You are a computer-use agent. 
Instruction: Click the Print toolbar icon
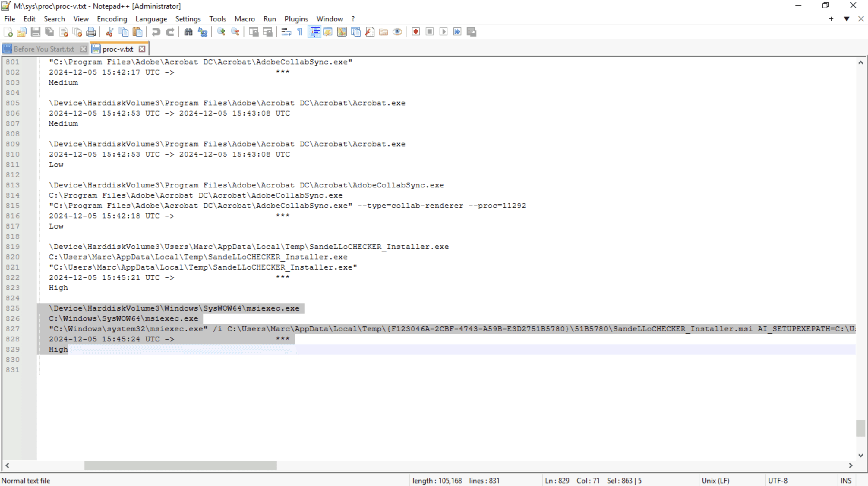click(91, 32)
